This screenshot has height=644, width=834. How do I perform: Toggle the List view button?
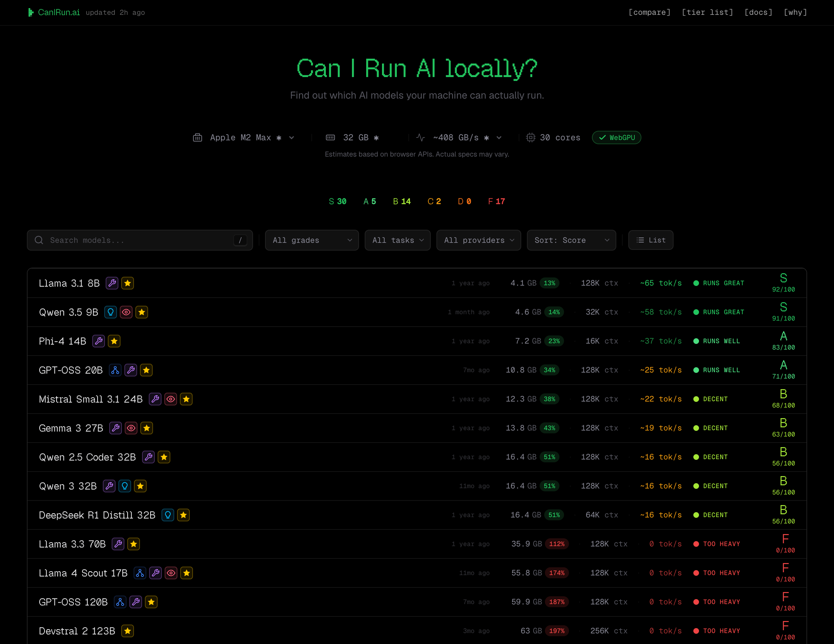click(651, 240)
